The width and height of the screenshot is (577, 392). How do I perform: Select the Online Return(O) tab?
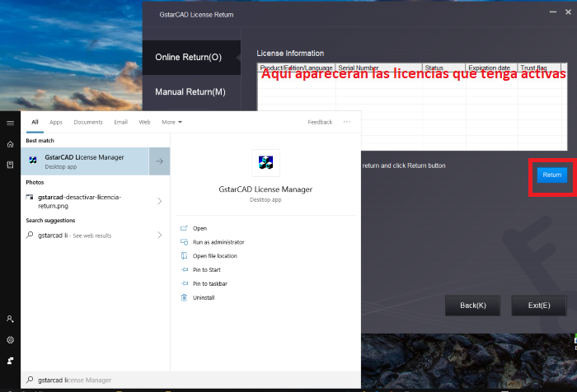(191, 58)
